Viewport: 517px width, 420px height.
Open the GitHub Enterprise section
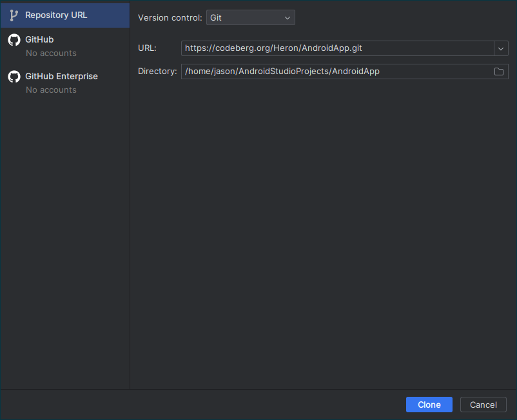coord(65,82)
